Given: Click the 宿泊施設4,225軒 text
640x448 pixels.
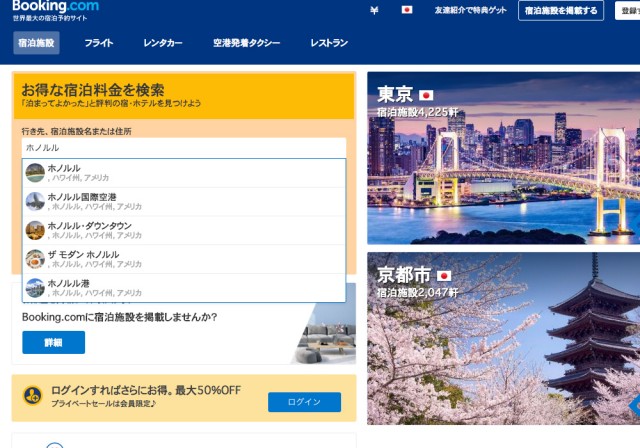Looking at the screenshot, I should coord(418,112).
